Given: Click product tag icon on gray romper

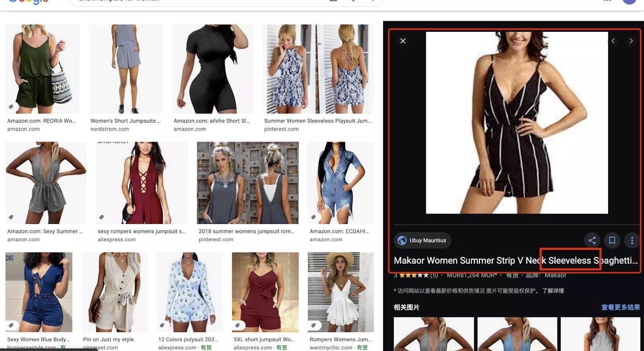Looking at the screenshot, I should pyautogui.click(x=11, y=217).
